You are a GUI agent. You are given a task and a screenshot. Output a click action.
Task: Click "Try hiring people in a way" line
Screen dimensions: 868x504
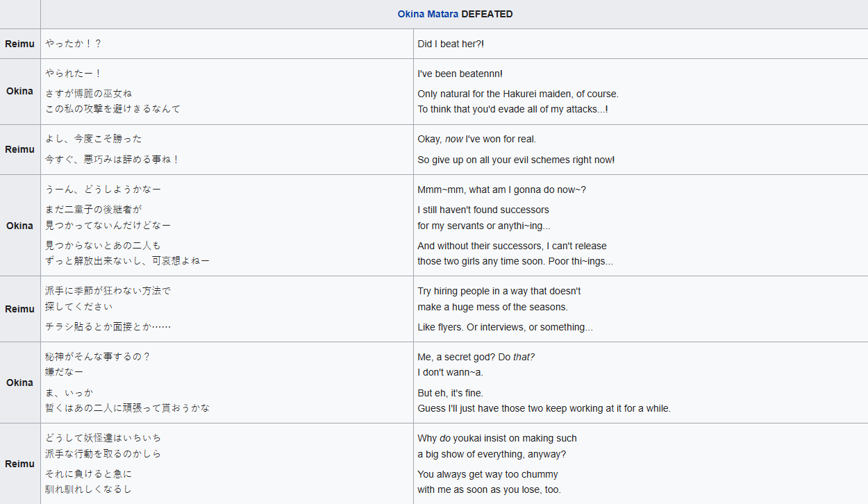(x=499, y=291)
